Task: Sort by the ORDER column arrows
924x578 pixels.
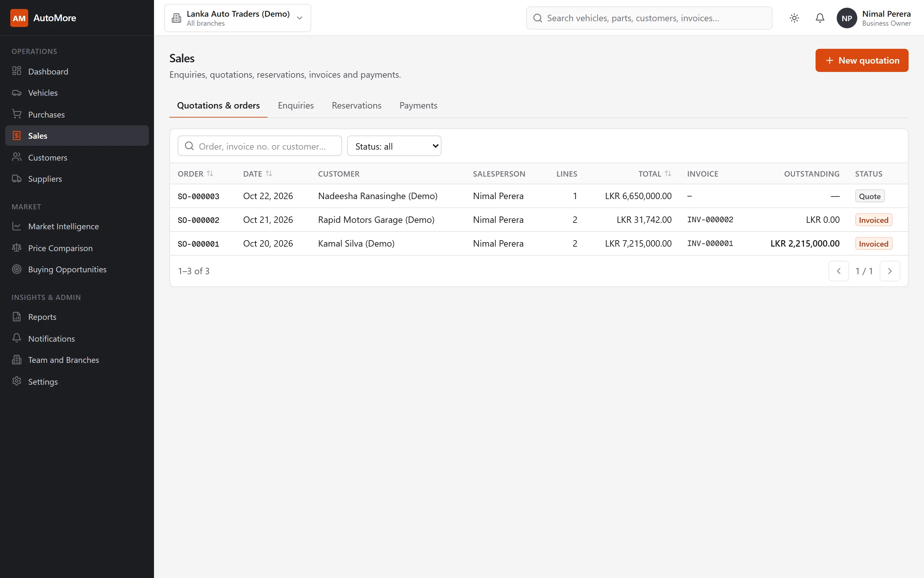Action: point(210,173)
